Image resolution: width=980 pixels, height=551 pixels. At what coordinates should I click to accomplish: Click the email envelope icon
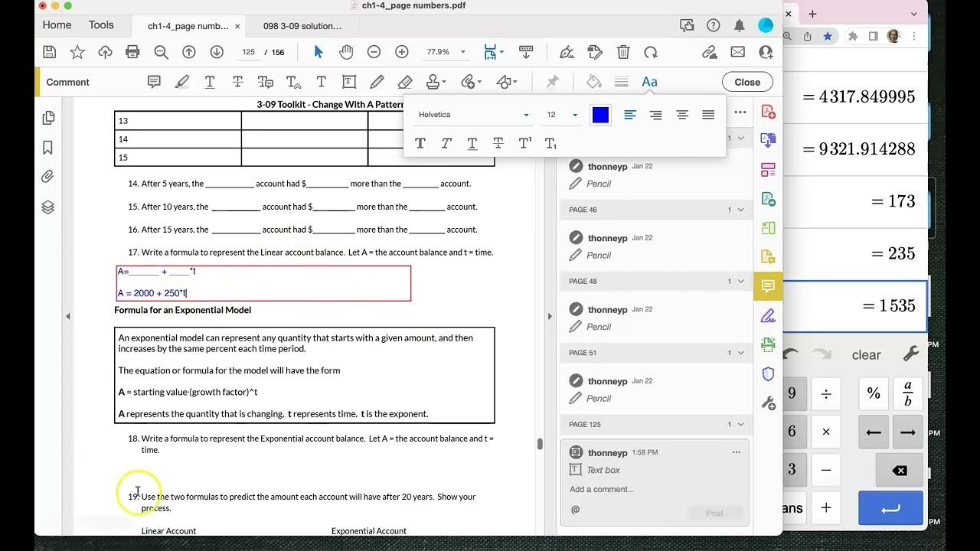coord(738,52)
